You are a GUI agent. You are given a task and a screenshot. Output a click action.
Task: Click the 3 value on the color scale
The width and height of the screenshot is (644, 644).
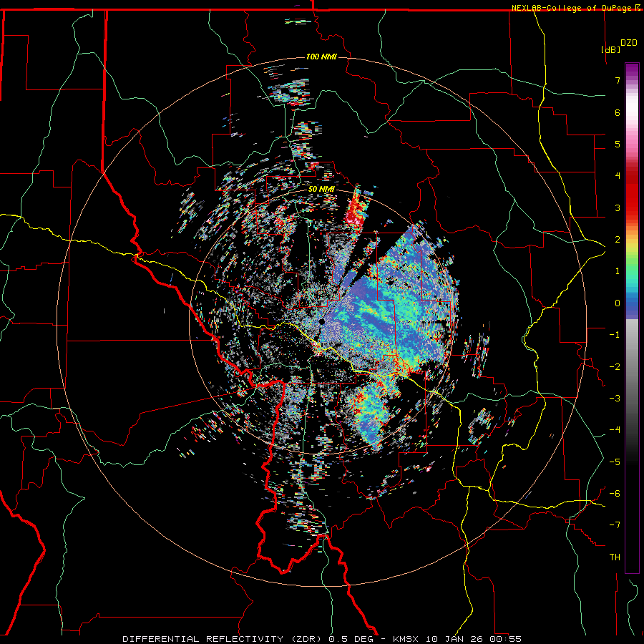coord(618,208)
